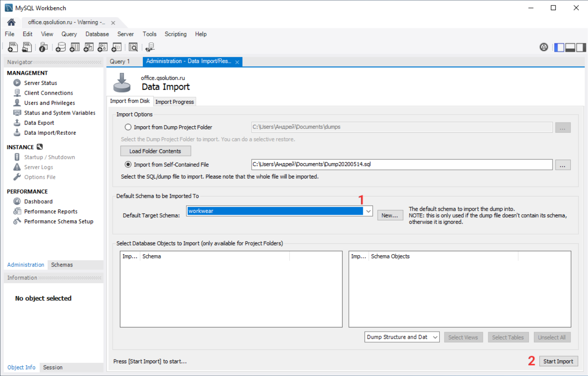Open the Help menu

click(201, 34)
